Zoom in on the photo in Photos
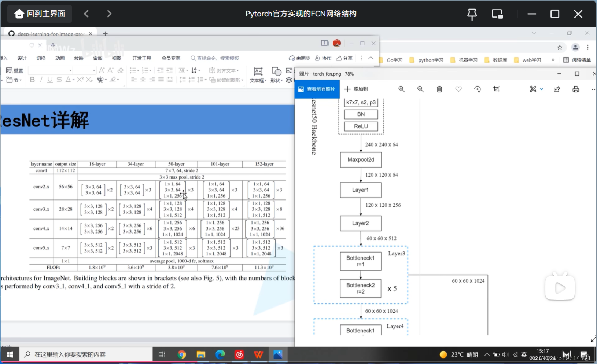Screen dimensions: 597x364 point(402,89)
